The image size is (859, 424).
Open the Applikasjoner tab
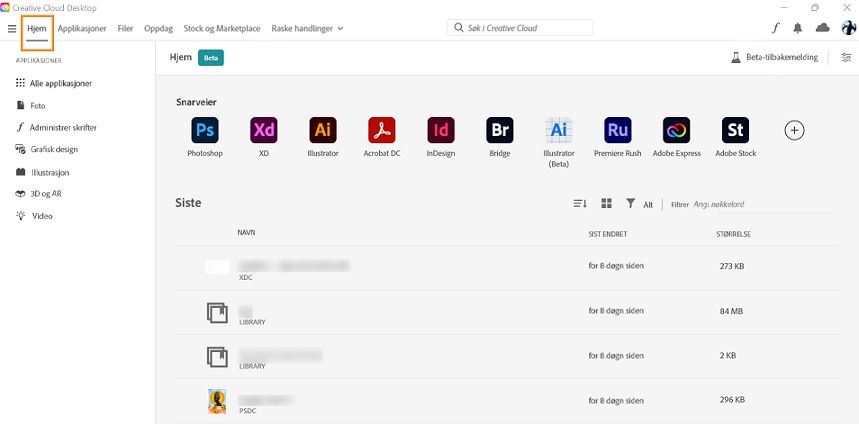[82, 28]
